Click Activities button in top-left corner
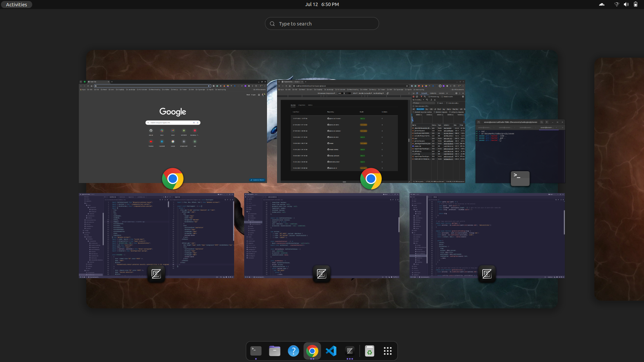 17,4
